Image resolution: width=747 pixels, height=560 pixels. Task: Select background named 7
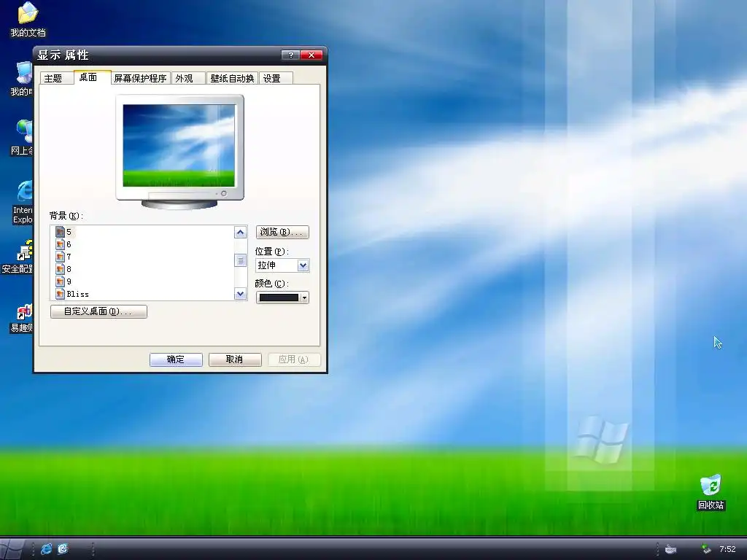69,257
